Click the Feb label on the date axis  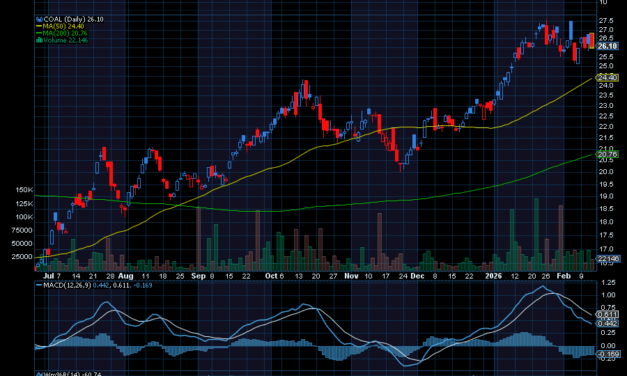563,276
